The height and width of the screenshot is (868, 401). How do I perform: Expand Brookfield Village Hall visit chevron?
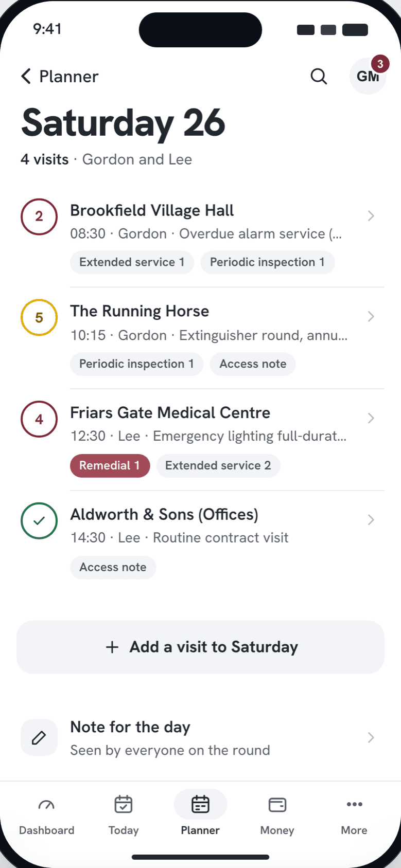pyautogui.click(x=371, y=216)
